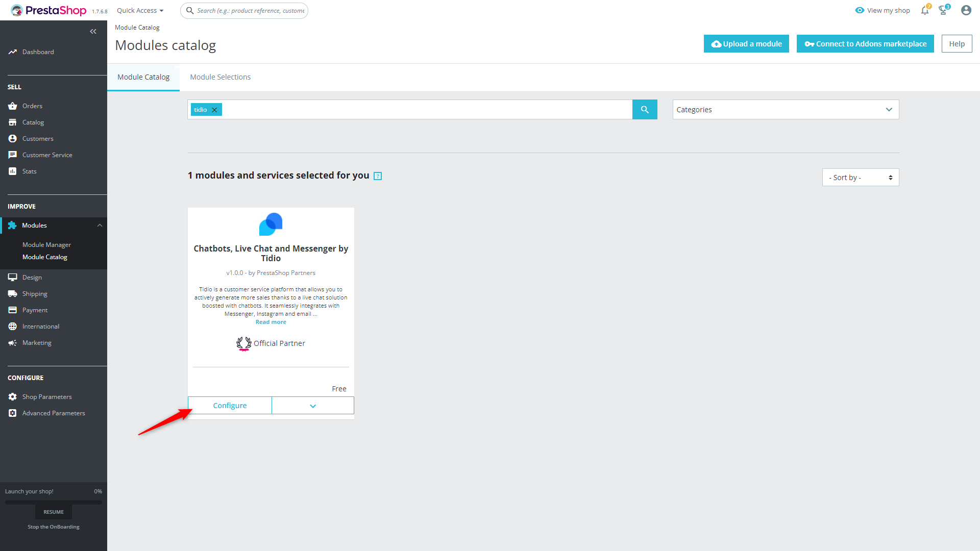Open the Sort by dropdown
Screen dimensions: 980x551
point(861,178)
